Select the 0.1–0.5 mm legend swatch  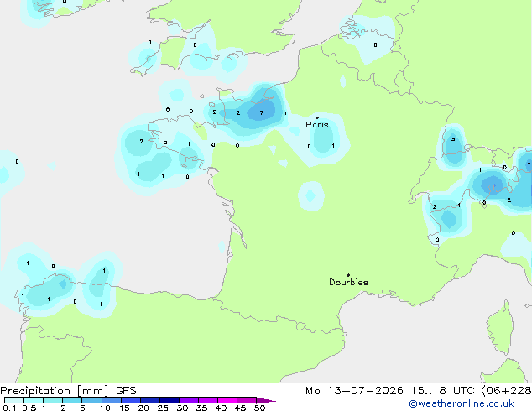tap(14, 400)
